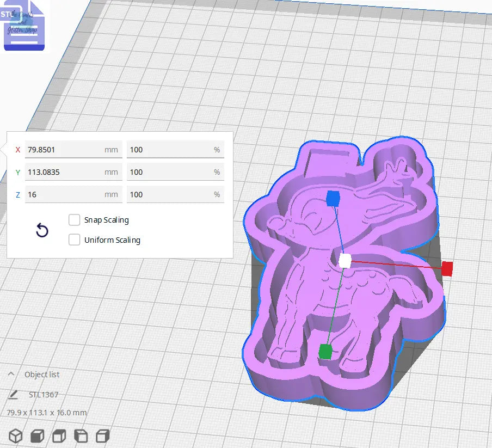Click the Y percentage field showing 100
This screenshot has width=492, height=448.
click(x=176, y=171)
